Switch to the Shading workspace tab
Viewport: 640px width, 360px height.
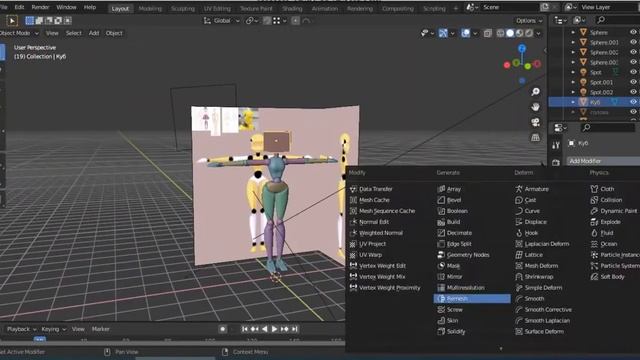(292, 9)
